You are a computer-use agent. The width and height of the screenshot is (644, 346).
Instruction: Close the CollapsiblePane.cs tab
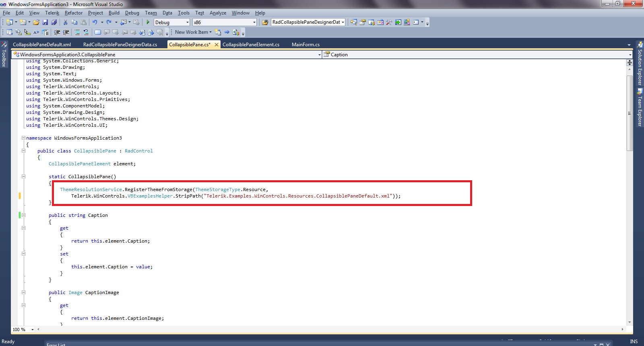[x=217, y=45]
